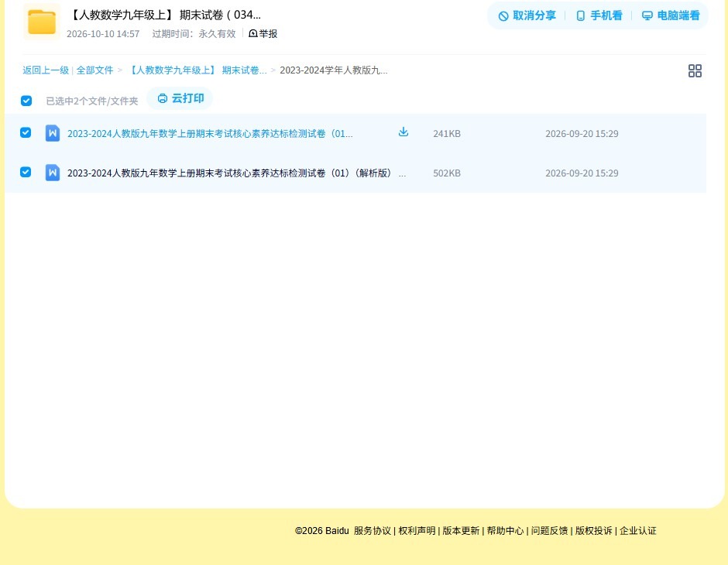
Task: Open file 检测试卷 (01)(解析版)
Action: click(236, 173)
